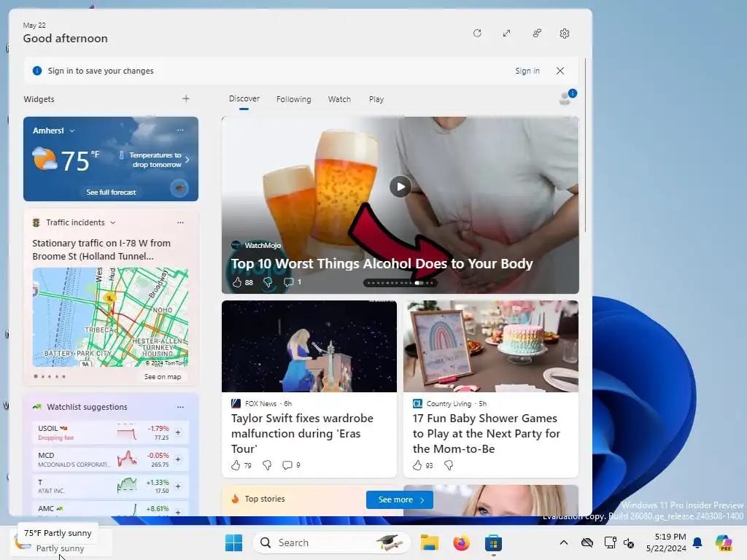Viewport: 747px width, 560px height.
Task: Open the network display tray icon
Action: coord(611,542)
